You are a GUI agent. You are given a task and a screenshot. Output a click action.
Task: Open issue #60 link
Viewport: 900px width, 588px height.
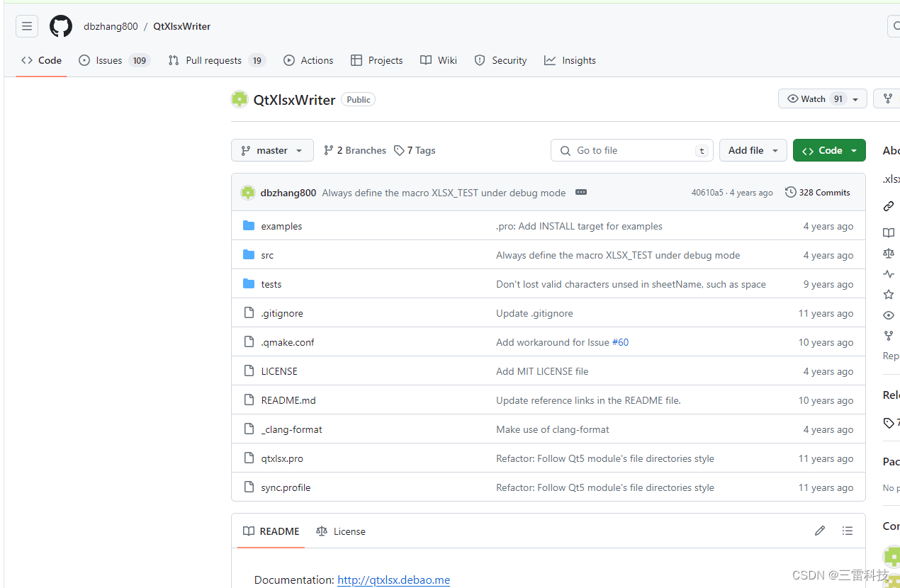coord(620,342)
